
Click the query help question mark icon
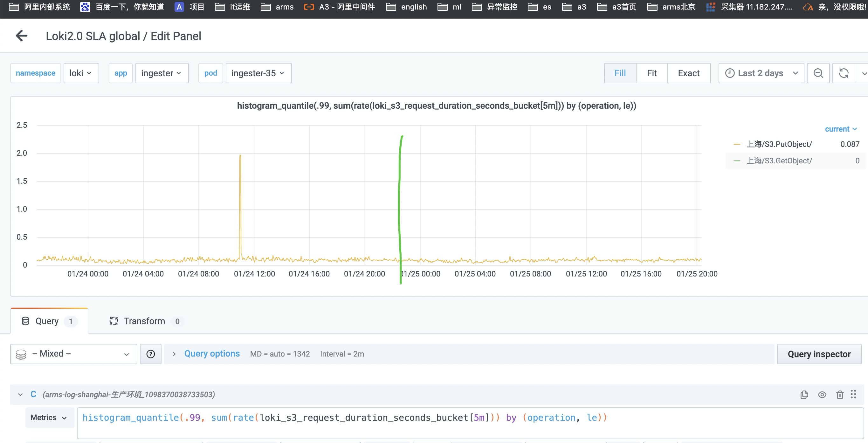tap(151, 354)
